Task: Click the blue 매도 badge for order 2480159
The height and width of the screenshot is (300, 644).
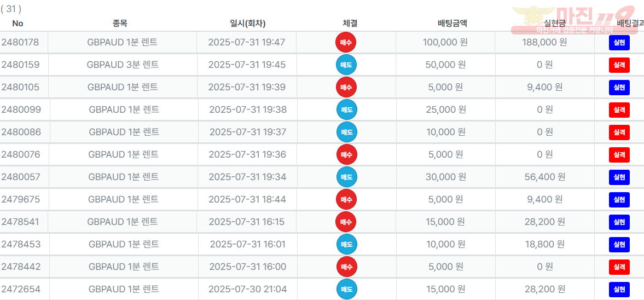Action: (346, 65)
